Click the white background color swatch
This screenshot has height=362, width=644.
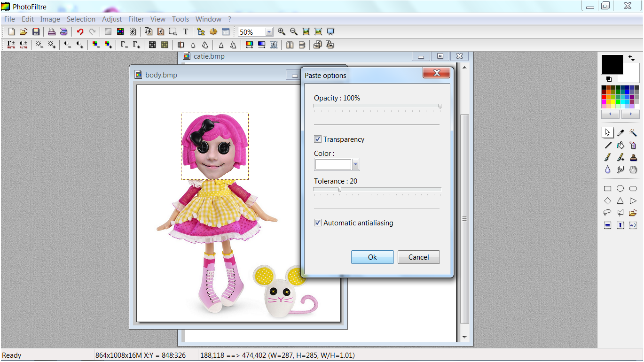pyautogui.click(x=632, y=75)
